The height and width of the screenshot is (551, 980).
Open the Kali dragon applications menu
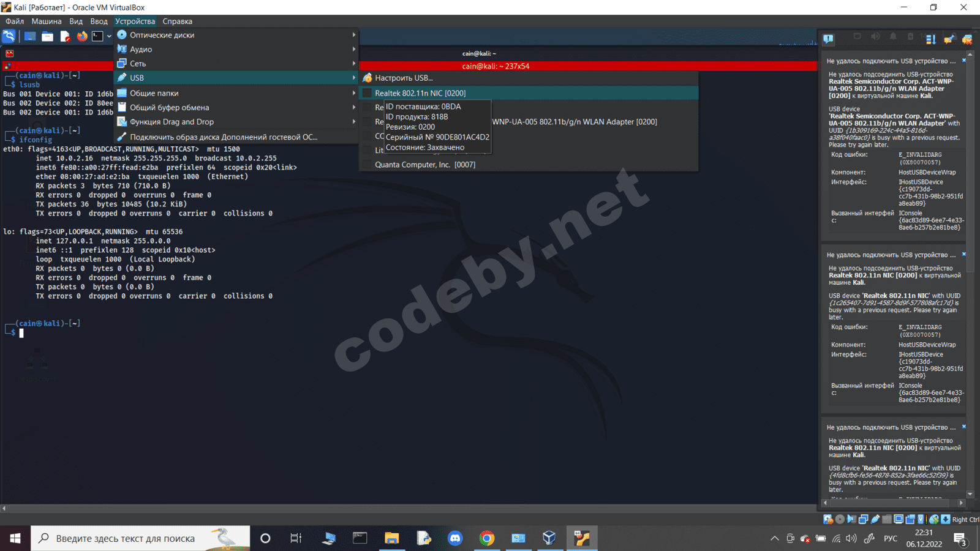(x=9, y=37)
